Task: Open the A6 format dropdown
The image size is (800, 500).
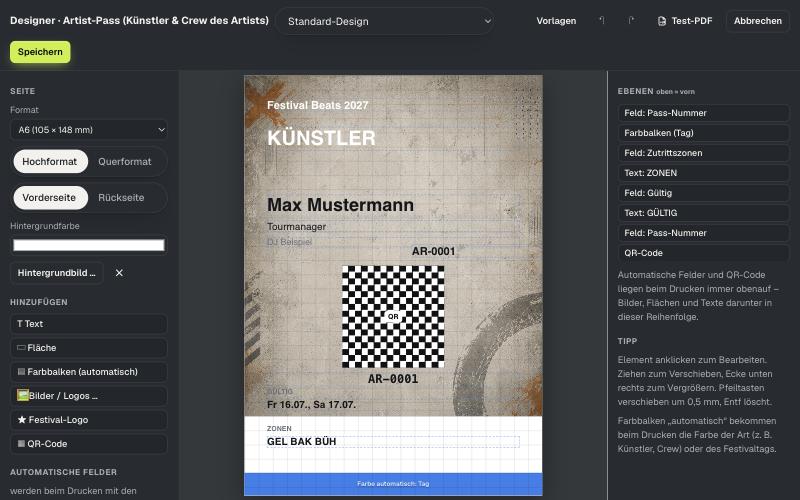Action: tap(89, 130)
